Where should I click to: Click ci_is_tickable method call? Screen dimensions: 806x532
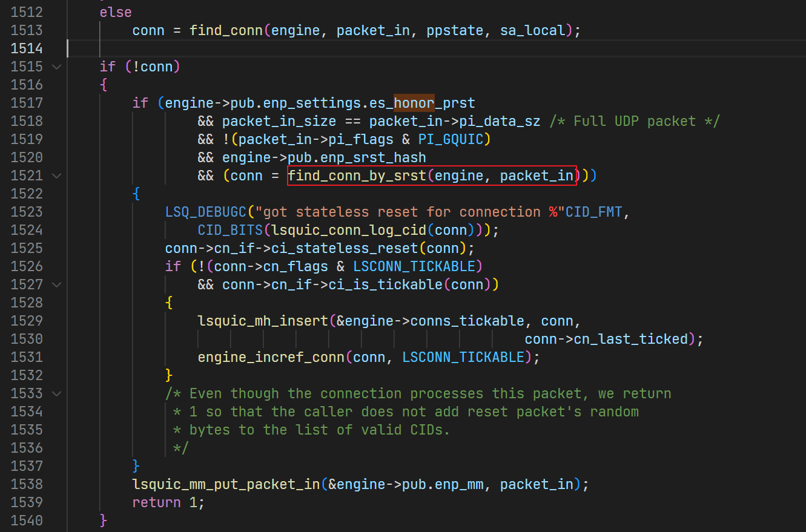pyautogui.click(x=385, y=284)
